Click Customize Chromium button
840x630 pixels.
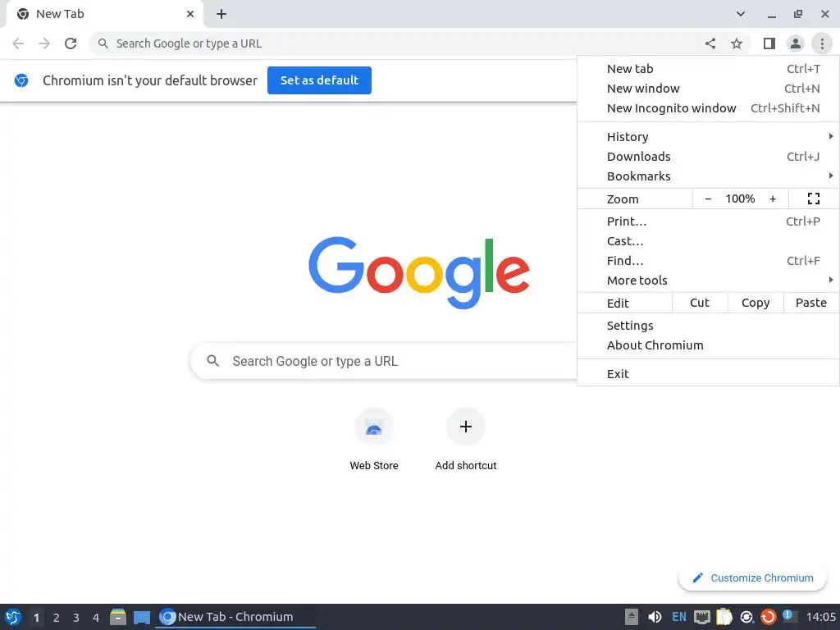(753, 578)
